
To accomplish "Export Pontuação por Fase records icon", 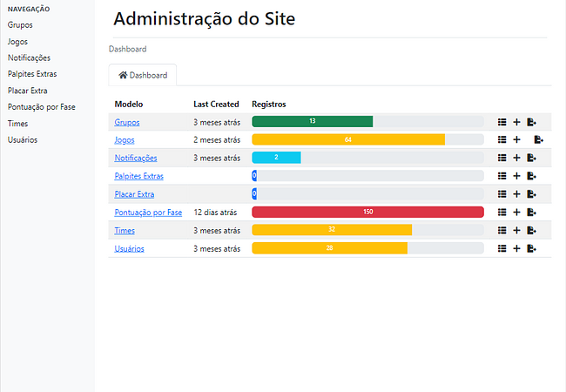I will click(532, 213).
